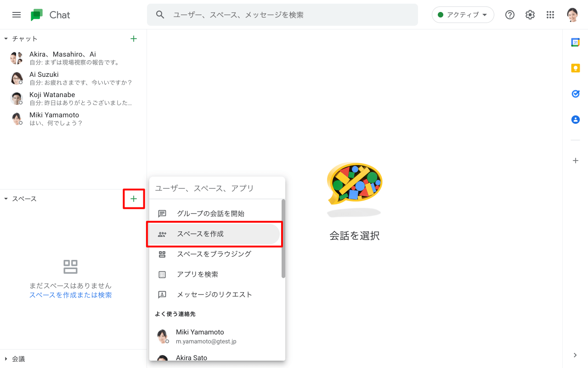Select メッセージのリクエスト menu item

(x=215, y=294)
